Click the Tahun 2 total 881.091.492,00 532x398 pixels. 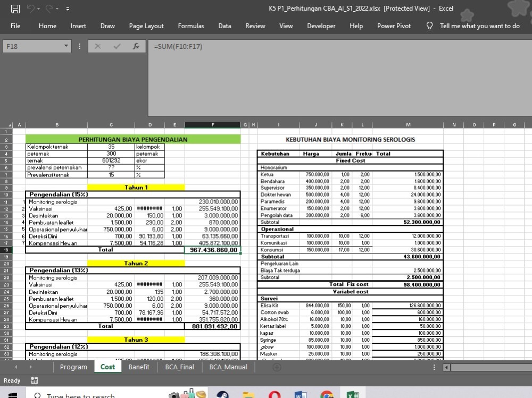213,326
